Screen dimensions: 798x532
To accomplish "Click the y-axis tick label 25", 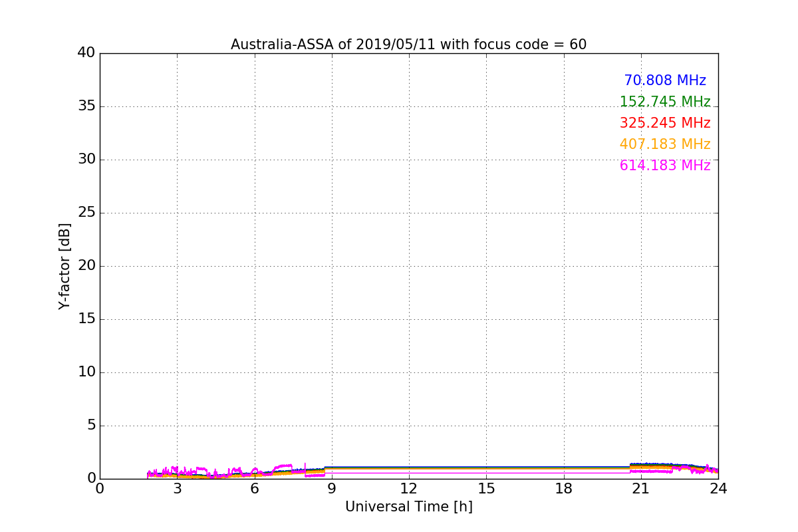I will pos(86,213).
